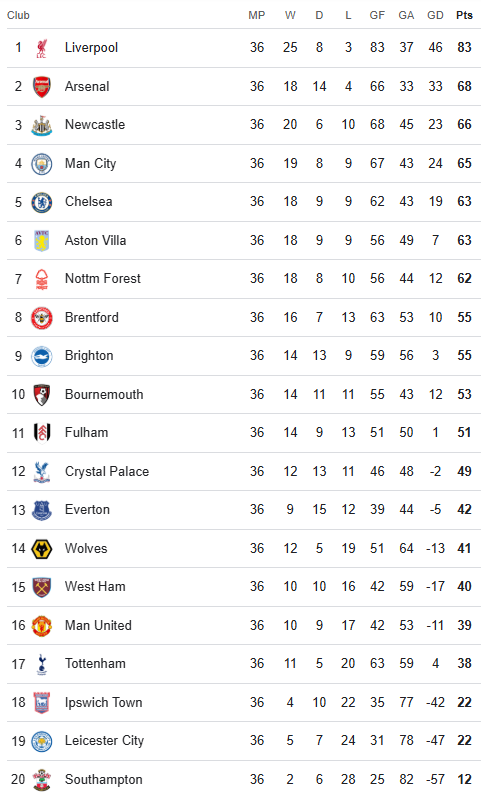Click the Southampton club name
481x795 pixels.
coord(103,779)
